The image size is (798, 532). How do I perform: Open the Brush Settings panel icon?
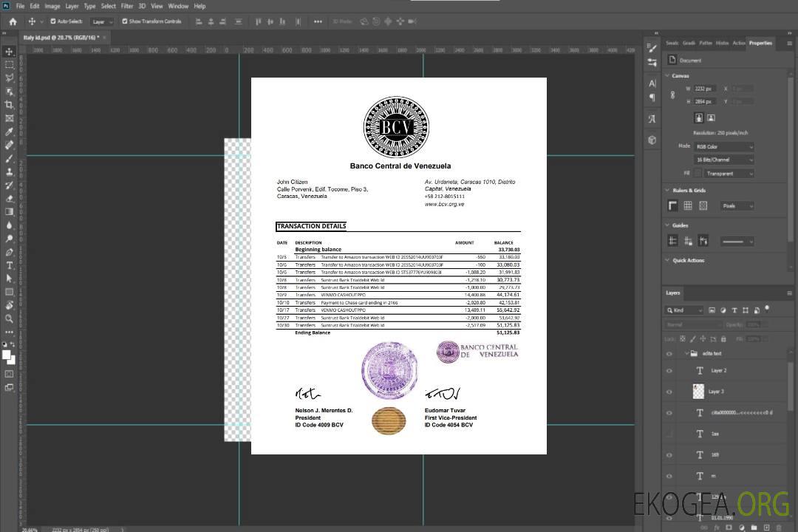[x=652, y=48]
